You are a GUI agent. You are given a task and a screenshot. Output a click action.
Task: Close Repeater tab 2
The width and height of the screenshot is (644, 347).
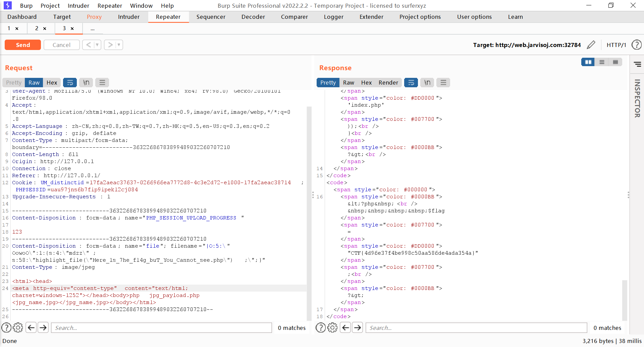(x=45, y=29)
